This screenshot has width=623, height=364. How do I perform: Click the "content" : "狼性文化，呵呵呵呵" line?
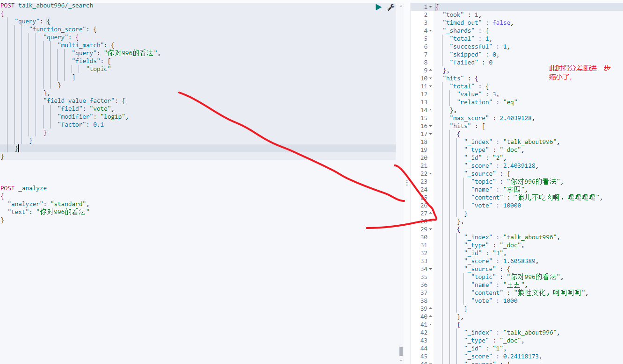530,293
